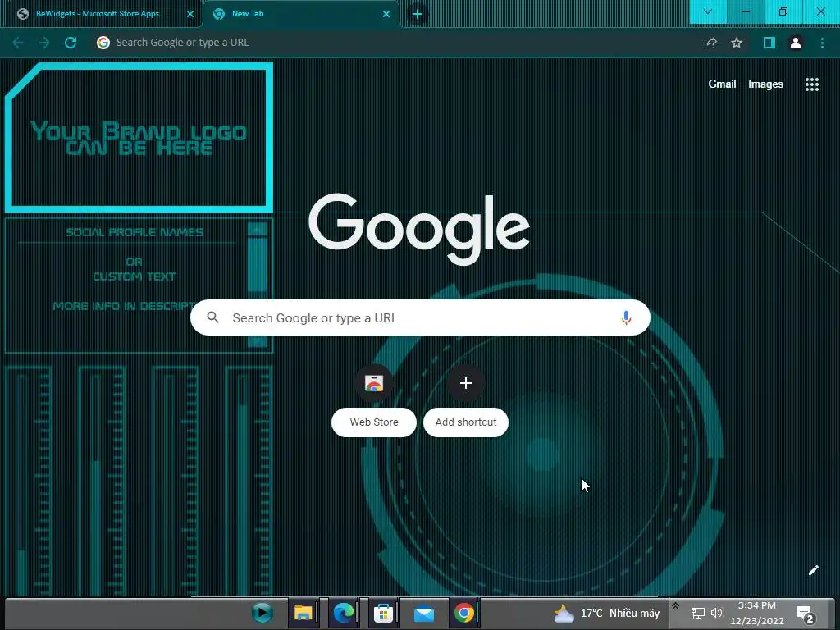Launch the media player from the taskbar
The width and height of the screenshot is (840, 630).
[262, 612]
